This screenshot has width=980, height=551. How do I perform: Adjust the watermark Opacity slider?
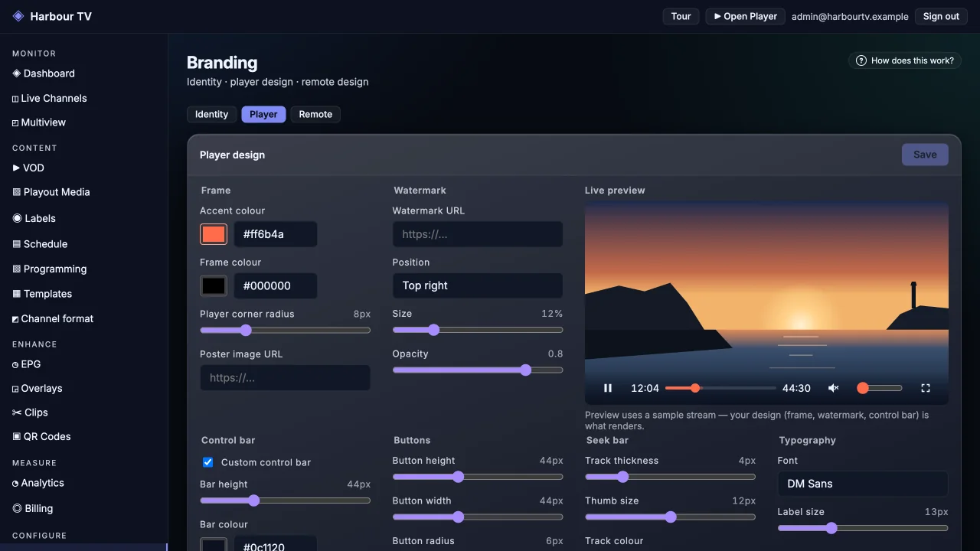(478, 370)
